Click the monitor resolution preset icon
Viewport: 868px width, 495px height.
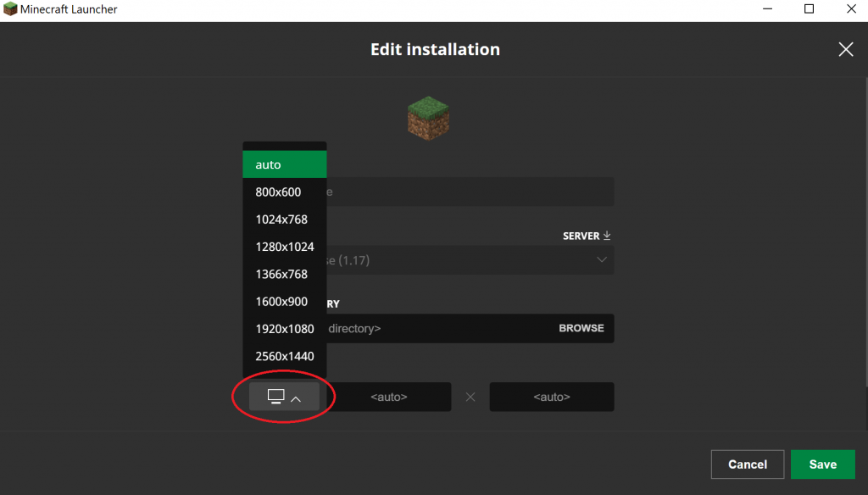tap(275, 397)
